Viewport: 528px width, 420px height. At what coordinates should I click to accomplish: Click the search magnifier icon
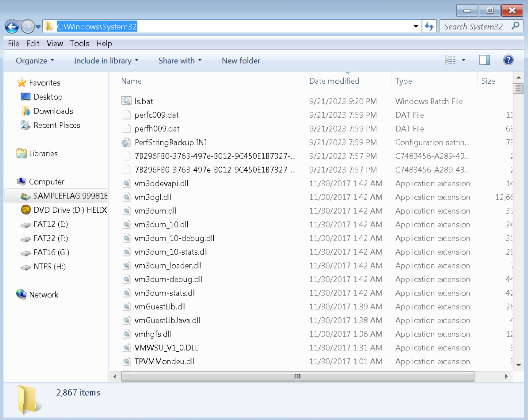pos(515,26)
